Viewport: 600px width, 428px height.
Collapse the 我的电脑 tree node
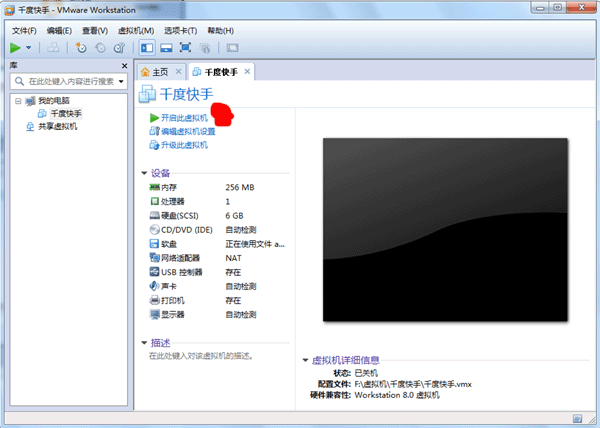pyautogui.click(x=19, y=102)
